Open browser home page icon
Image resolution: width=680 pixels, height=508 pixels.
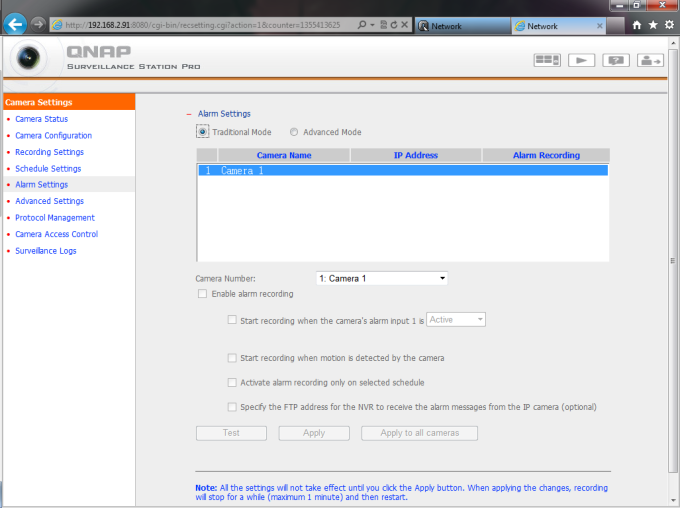pos(637,25)
